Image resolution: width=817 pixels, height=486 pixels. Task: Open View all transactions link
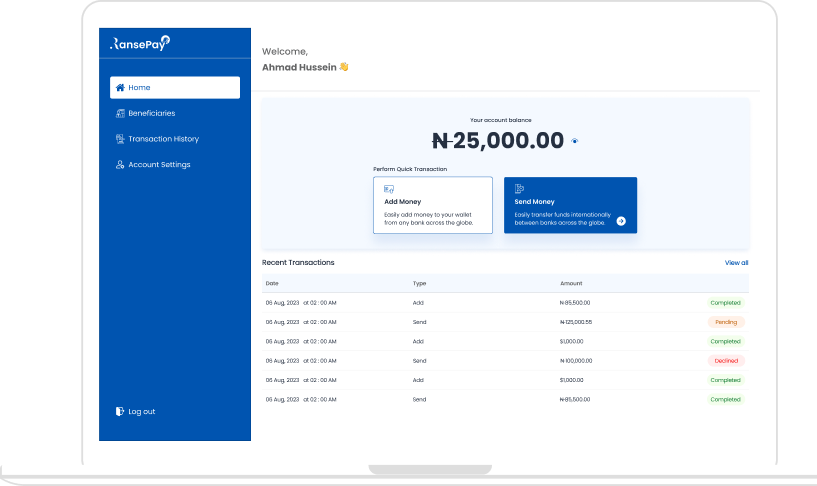click(736, 263)
